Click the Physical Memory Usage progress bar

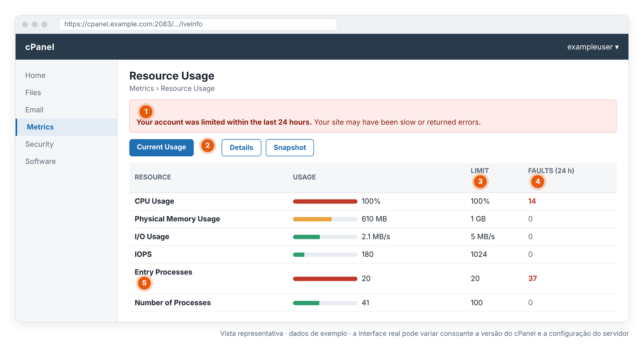(x=325, y=219)
